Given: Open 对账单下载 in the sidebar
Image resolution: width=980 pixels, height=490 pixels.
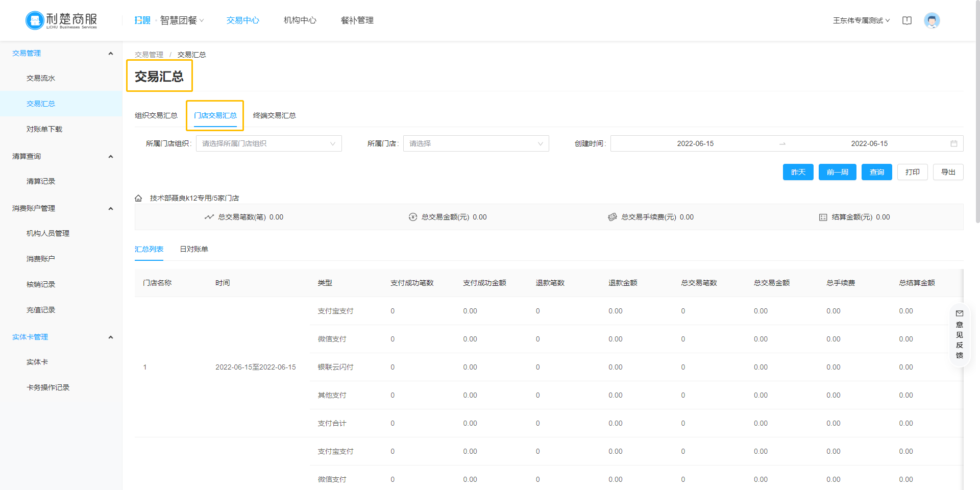Looking at the screenshot, I should [x=44, y=129].
